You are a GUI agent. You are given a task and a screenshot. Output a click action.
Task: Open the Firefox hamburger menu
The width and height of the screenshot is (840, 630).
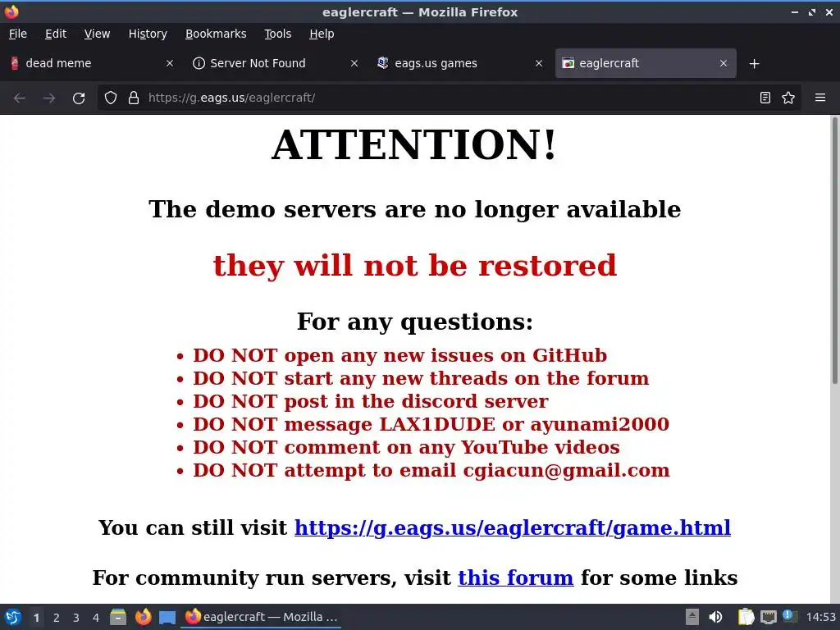820,98
